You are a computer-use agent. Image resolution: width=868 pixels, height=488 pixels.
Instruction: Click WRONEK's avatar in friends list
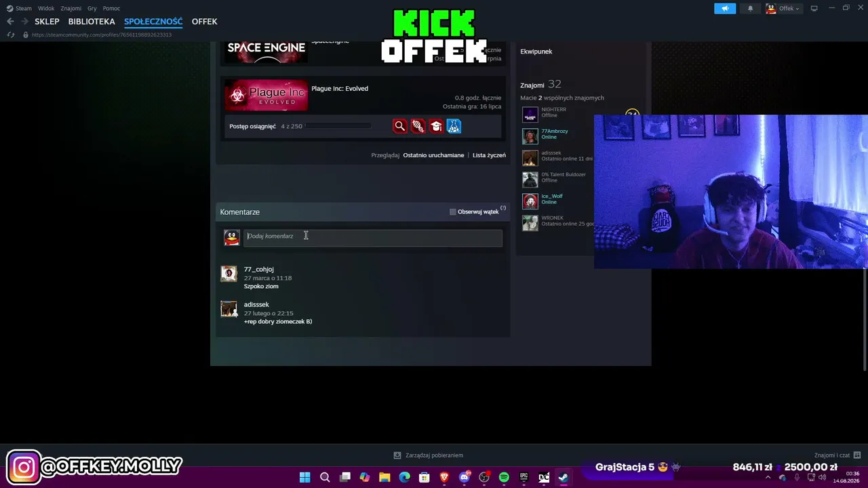pyautogui.click(x=530, y=223)
